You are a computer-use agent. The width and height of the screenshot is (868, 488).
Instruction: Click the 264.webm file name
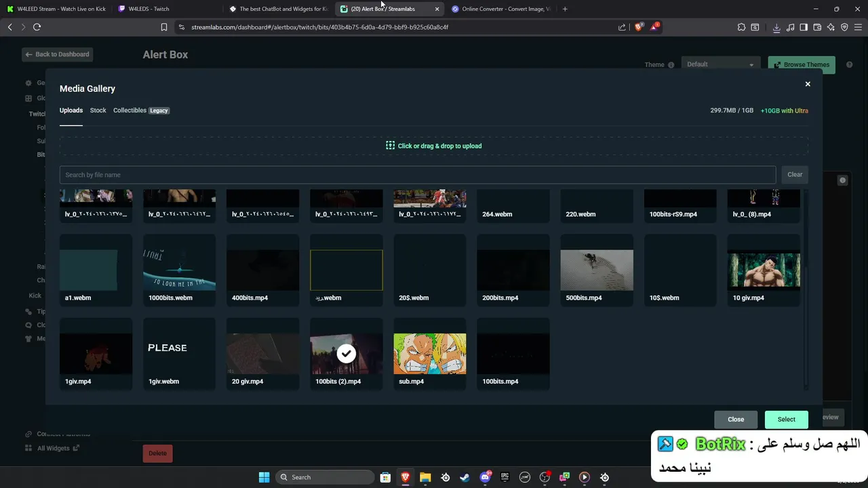[497, 214]
